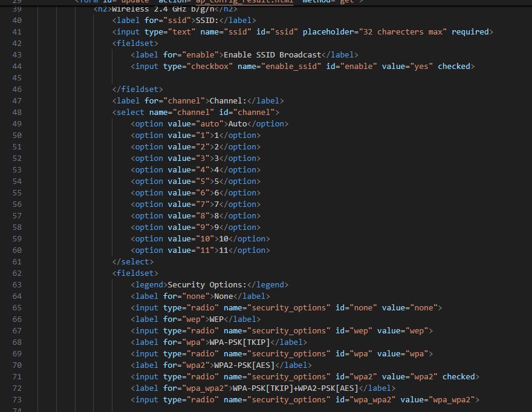Viewport: 532px width, 412px height.
Task: Click the option value "7" line
Action: 195,204
